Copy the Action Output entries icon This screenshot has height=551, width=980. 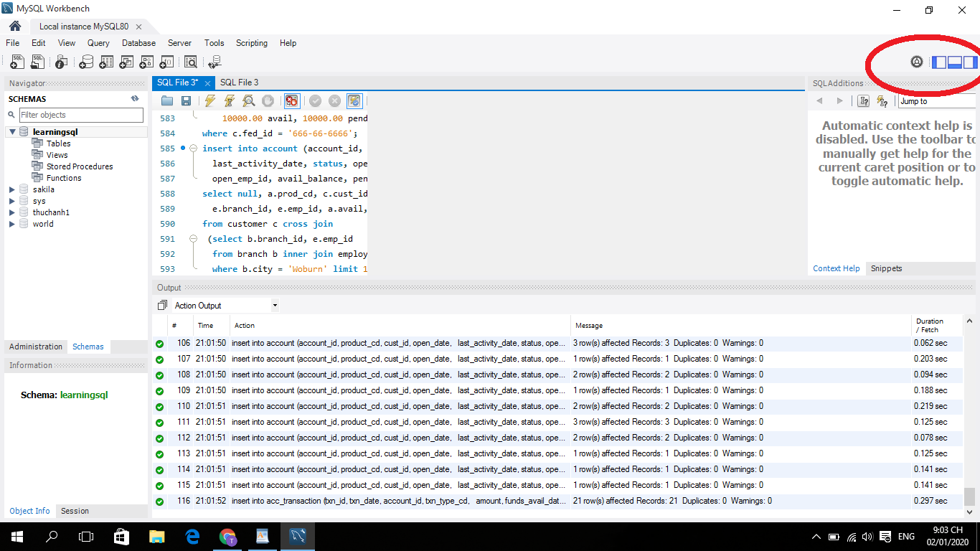click(162, 306)
